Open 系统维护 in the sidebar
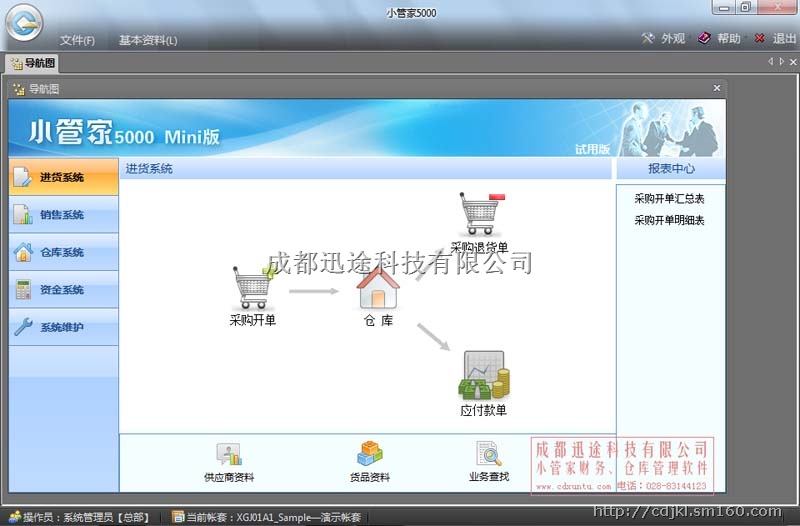The width and height of the screenshot is (800, 526). click(x=63, y=327)
